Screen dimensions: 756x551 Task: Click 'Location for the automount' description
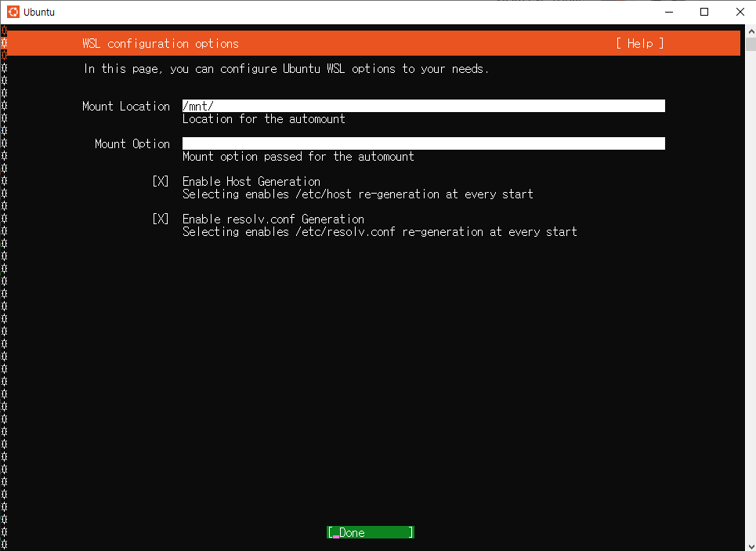pos(264,118)
